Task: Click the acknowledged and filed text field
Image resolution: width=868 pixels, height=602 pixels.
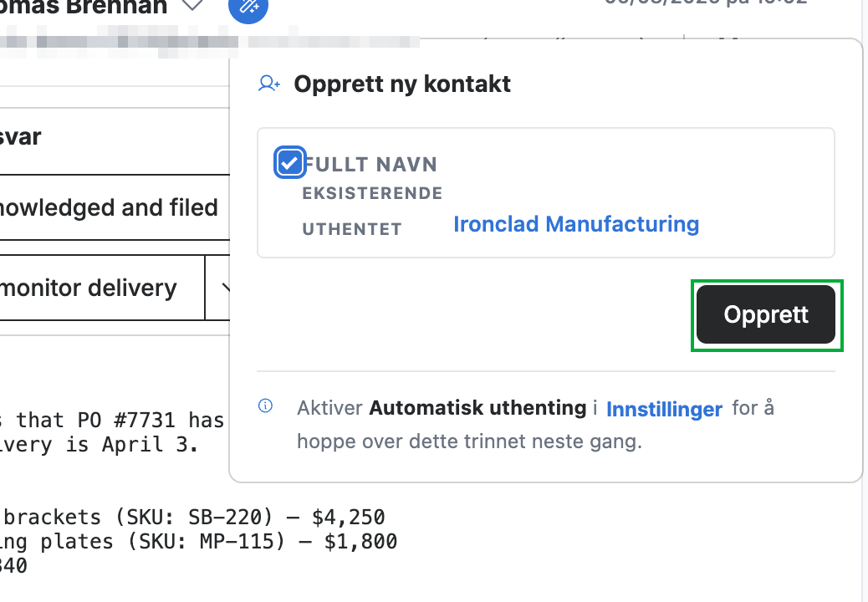Action: click(x=115, y=207)
